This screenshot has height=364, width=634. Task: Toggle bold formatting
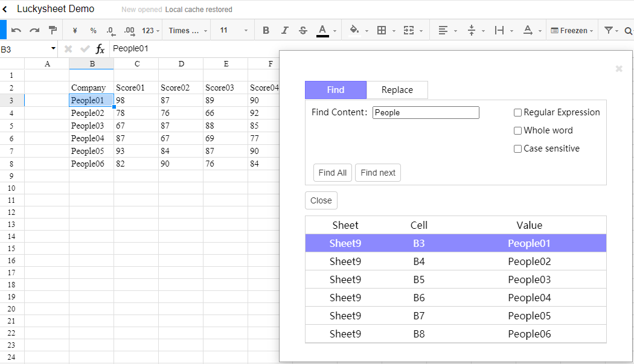point(266,30)
